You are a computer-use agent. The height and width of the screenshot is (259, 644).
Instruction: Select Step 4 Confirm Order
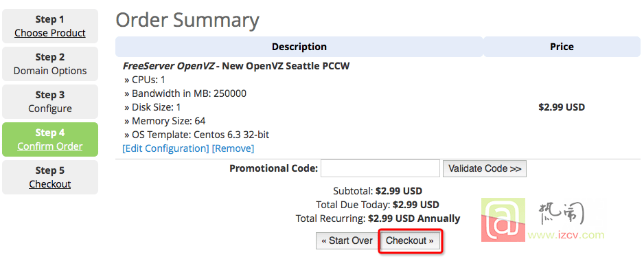50,139
